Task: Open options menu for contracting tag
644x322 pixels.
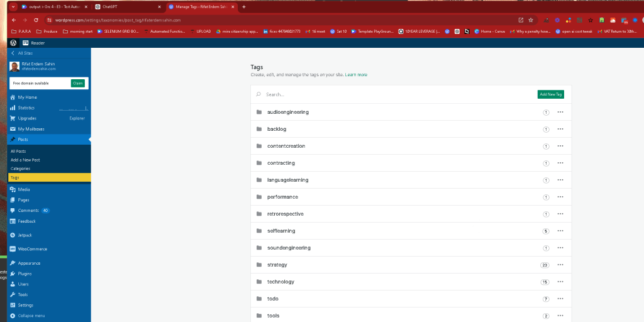Action: click(x=560, y=163)
